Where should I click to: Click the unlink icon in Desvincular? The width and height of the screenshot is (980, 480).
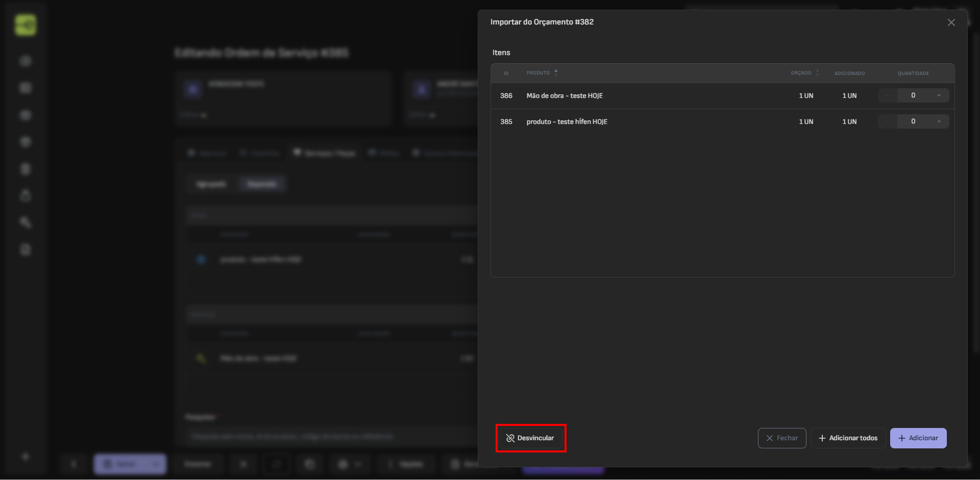510,438
